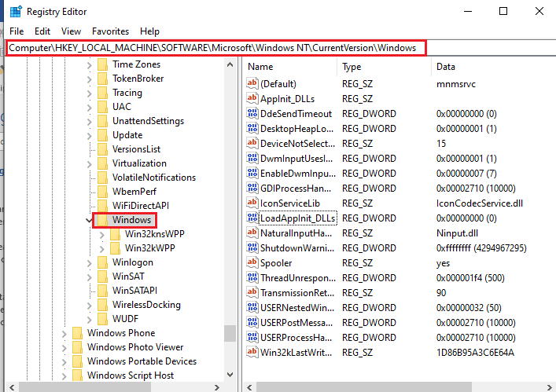Click tree pane scroll down arrow
556x392 pixels.
(x=230, y=375)
